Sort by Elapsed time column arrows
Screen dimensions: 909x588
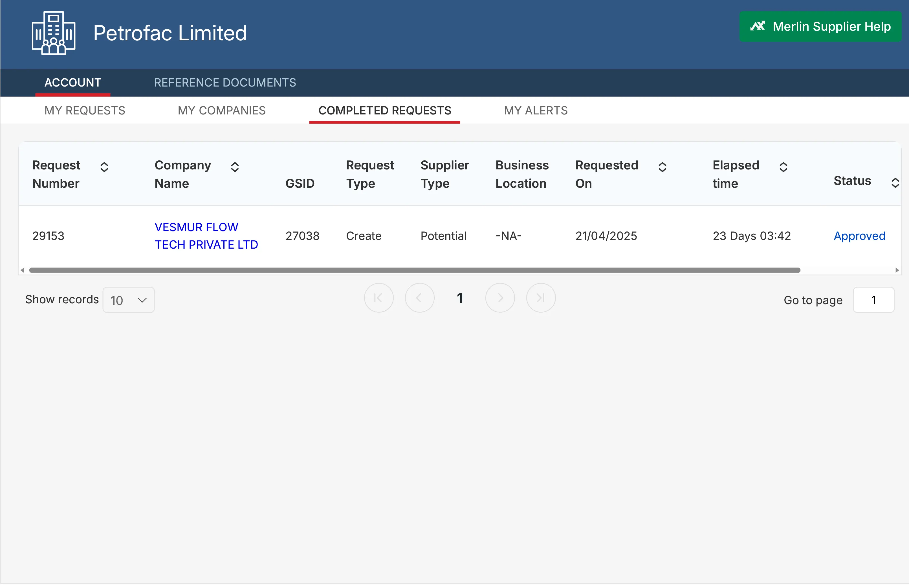783,167
